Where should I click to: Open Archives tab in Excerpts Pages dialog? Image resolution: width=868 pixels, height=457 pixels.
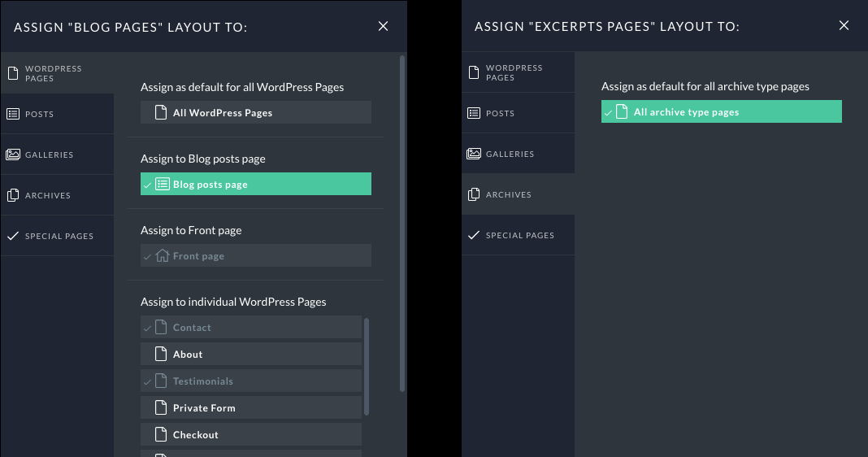[519, 194]
